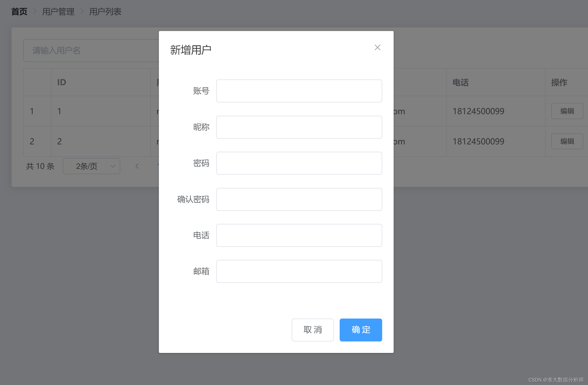The width and height of the screenshot is (588, 385).
Task: Click the 邮箱 input field
Action: click(299, 271)
